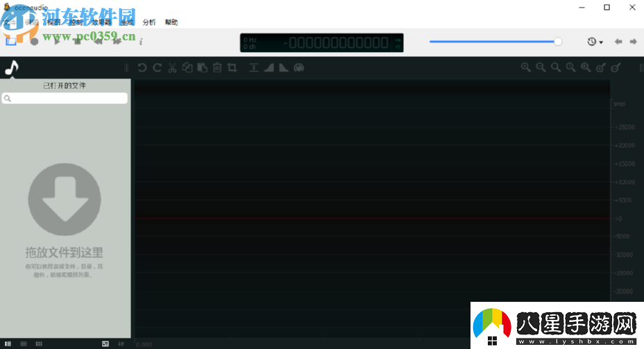Apply the fade-out effect icon

coord(284,67)
